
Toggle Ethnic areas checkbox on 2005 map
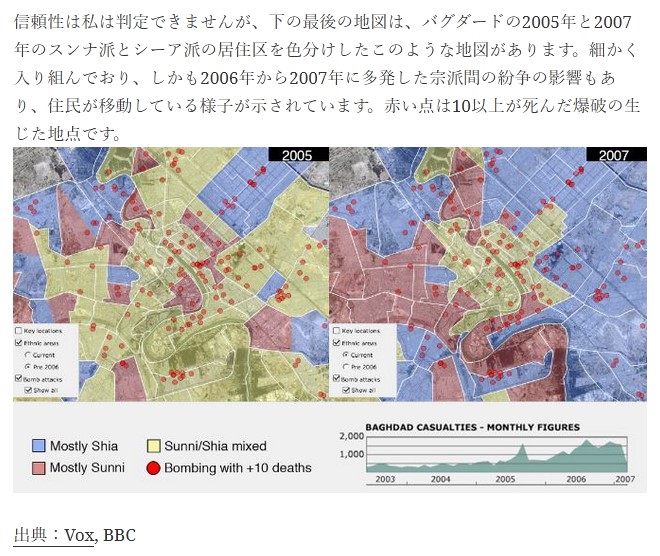click(19, 342)
